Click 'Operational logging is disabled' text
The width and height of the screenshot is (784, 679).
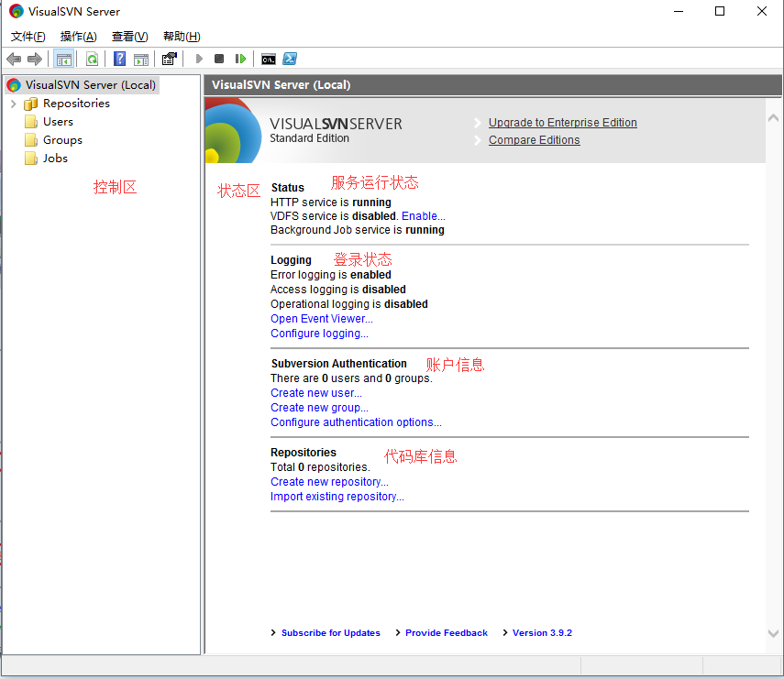(x=349, y=304)
